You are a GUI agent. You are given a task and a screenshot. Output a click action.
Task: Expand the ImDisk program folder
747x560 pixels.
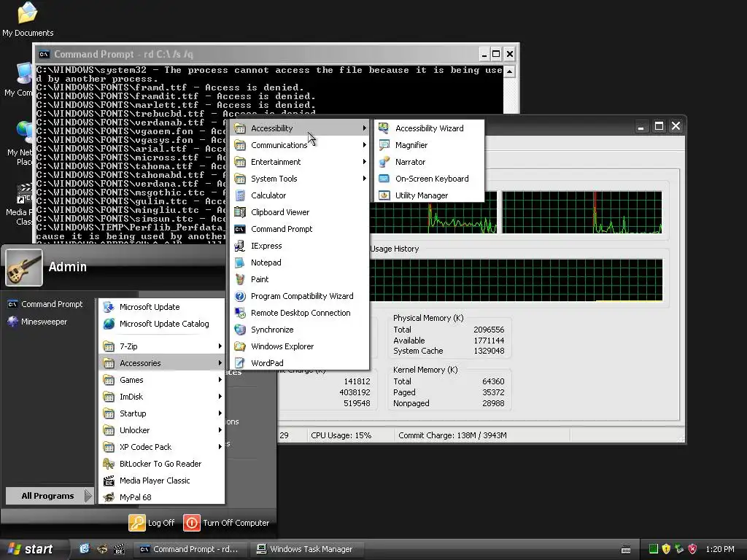pos(161,397)
